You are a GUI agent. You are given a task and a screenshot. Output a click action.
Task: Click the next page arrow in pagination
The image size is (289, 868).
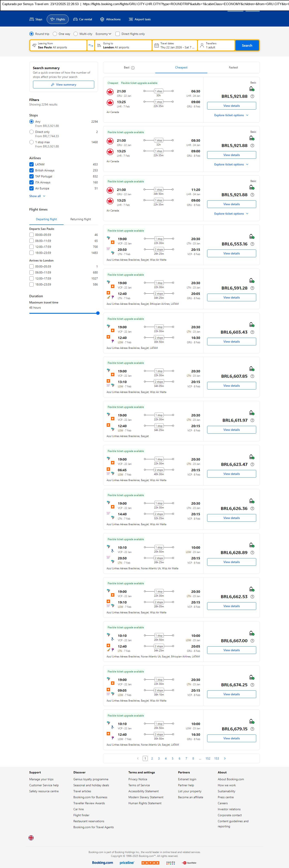coord(225,758)
